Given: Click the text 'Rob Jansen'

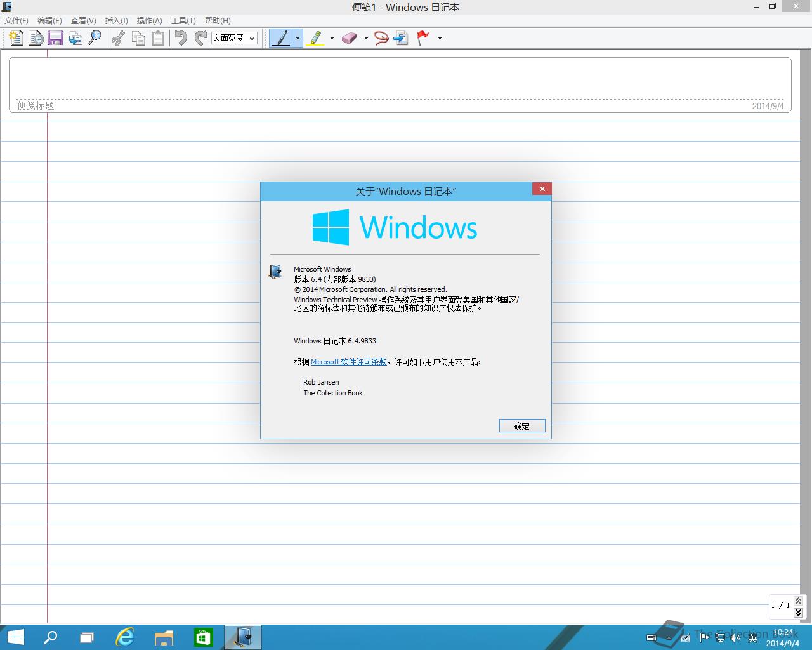Looking at the screenshot, I should tap(321, 382).
